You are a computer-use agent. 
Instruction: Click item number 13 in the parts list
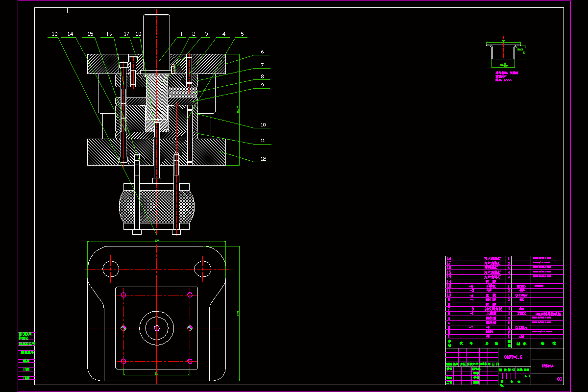click(x=448, y=282)
